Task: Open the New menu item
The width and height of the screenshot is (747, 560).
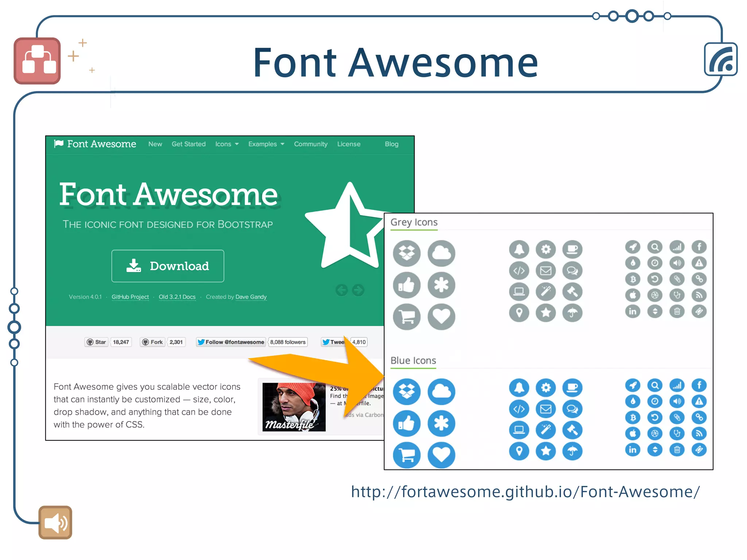Action: [x=155, y=144]
